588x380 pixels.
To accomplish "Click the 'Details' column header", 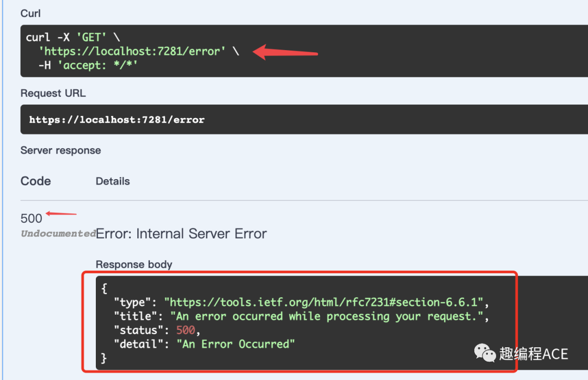I will (x=113, y=181).
